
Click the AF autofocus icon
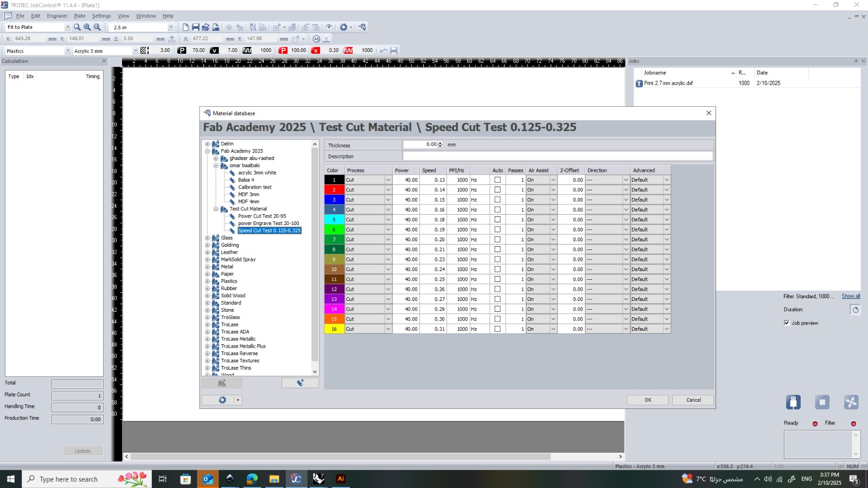[316, 39]
